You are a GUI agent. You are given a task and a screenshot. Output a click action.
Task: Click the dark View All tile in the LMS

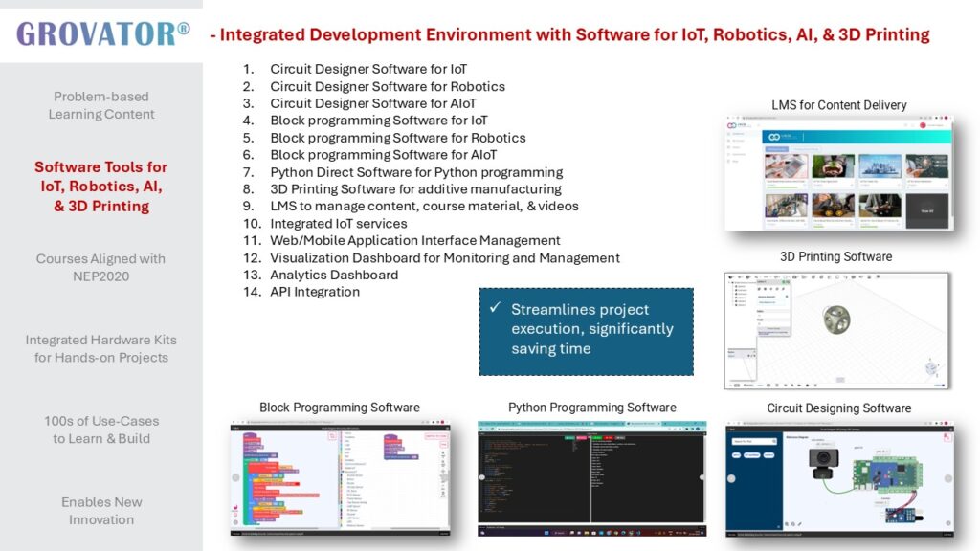(926, 209)
